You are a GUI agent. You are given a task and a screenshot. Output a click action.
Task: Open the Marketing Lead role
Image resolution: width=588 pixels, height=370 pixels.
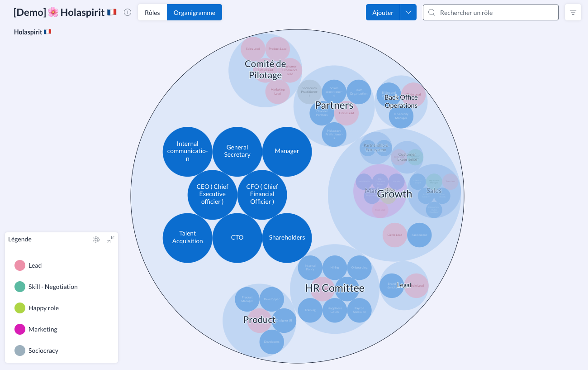click(x=278, y=91)
